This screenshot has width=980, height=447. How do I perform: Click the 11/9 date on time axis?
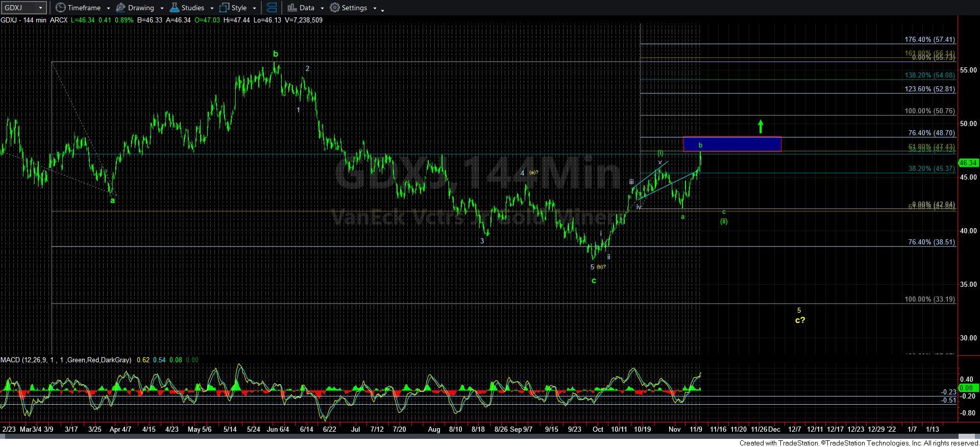coord(696,430)
